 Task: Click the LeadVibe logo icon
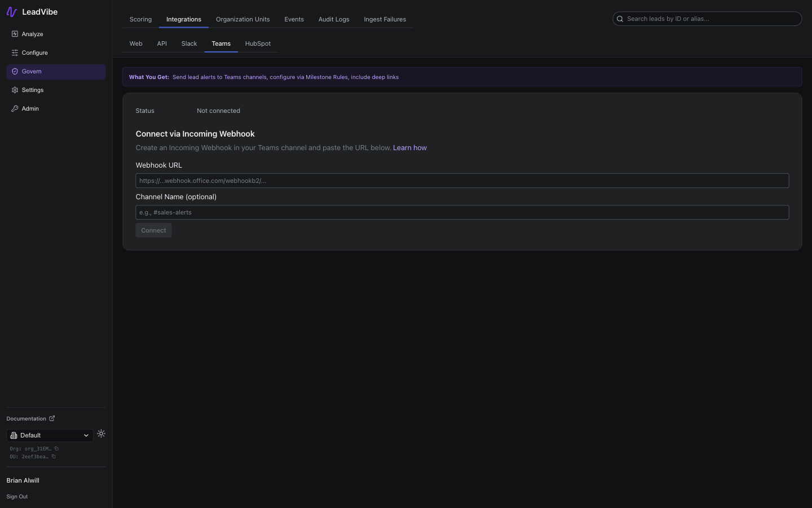(12, 11)
